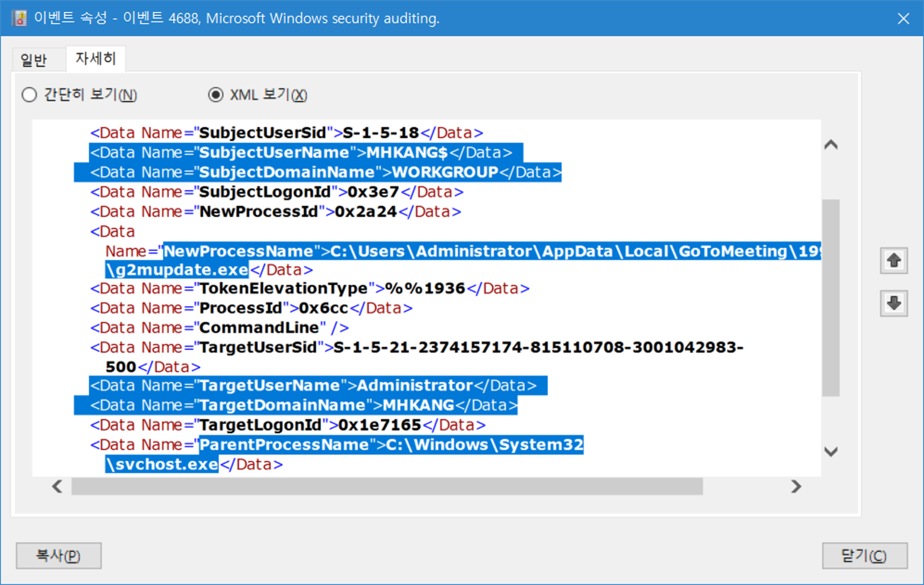Click the next event down arrow button

tap(894, 303)
